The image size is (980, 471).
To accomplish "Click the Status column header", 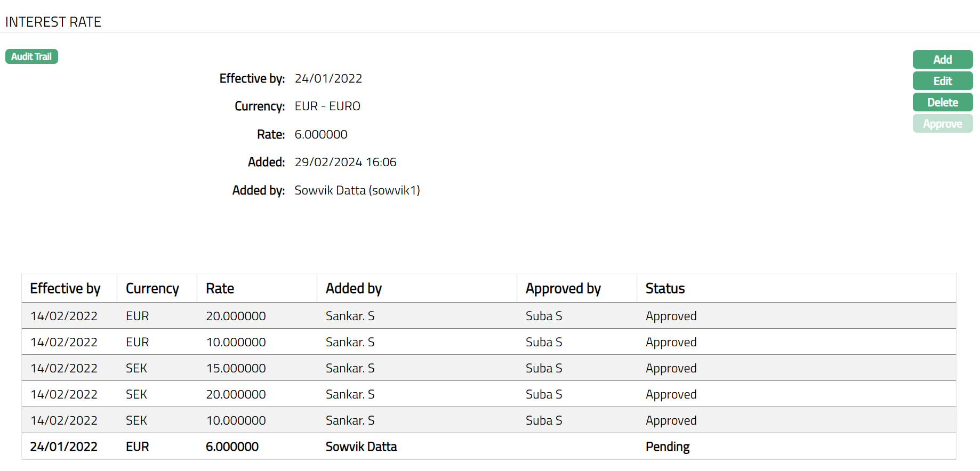I will pos(665,288).
